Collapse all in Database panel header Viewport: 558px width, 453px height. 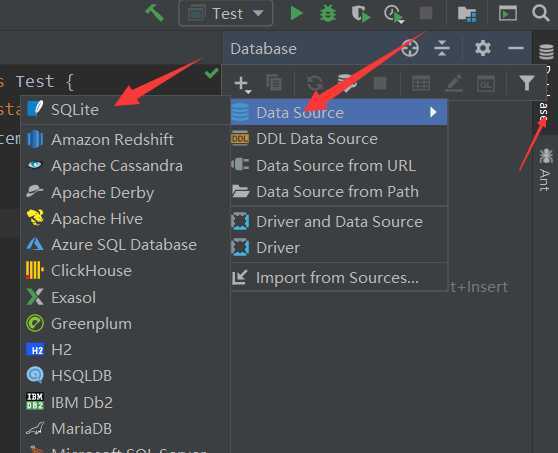(x=442, y=48)
